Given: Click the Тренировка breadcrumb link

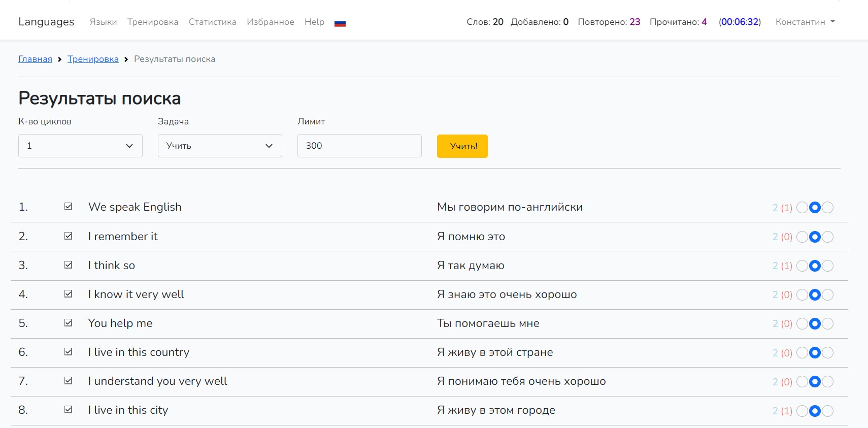Looking at the screenshot, I should pyautogui.click(x=93, y=59).
